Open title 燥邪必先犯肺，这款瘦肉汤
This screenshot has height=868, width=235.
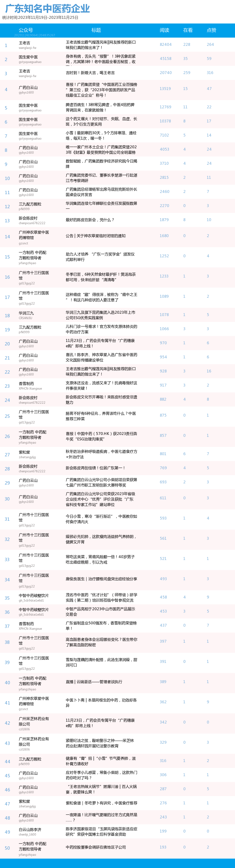pyautogui.click(x=101, y=539)
